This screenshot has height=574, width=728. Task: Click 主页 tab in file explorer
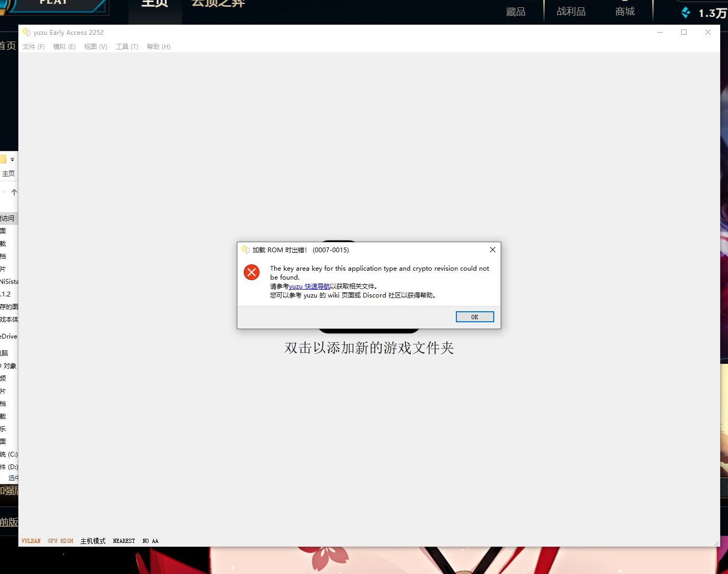[x=8, y=174]
